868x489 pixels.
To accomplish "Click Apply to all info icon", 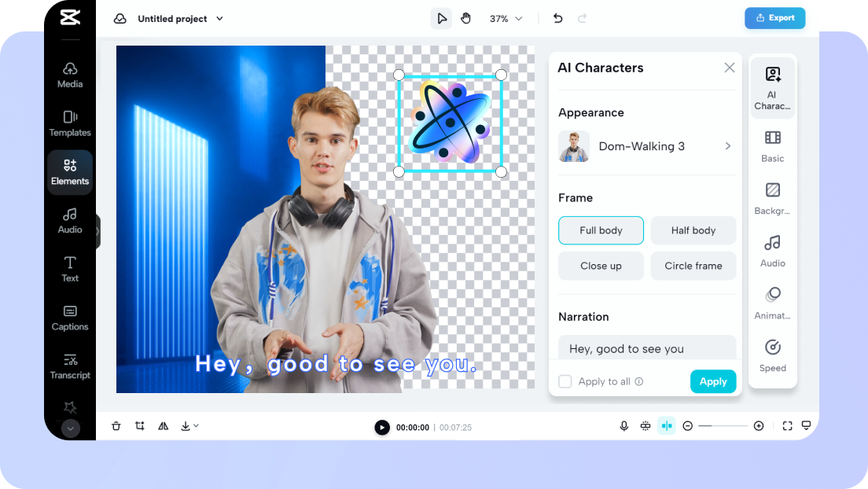I will click(639, 381).
